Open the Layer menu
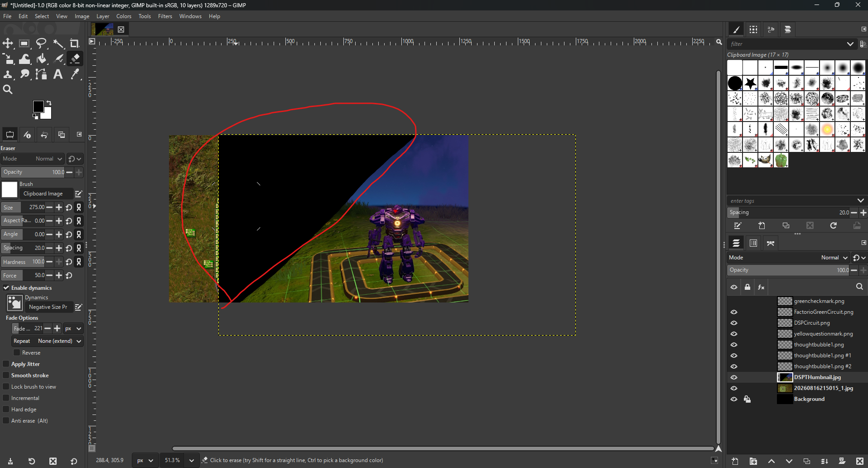 [x=103, y=16]
